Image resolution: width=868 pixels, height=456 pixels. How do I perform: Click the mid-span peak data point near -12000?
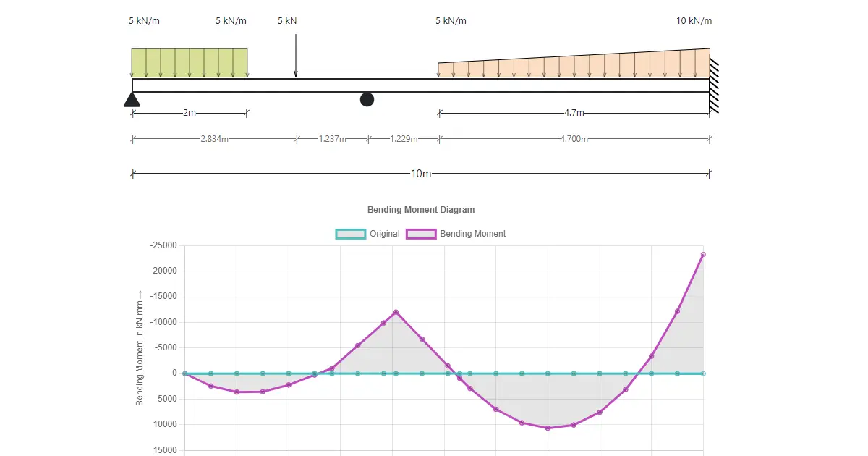(396, 312)
